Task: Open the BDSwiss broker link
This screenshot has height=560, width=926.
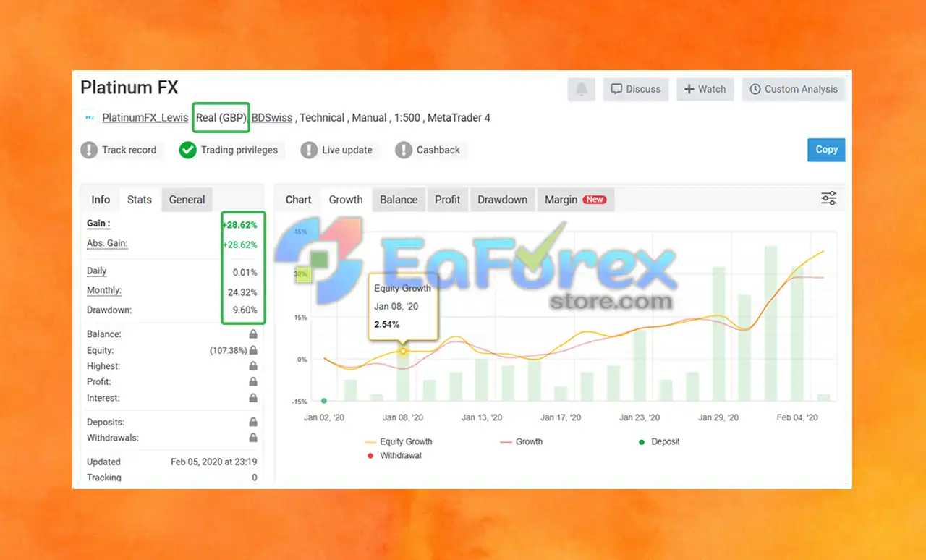Action: point(272,117)
